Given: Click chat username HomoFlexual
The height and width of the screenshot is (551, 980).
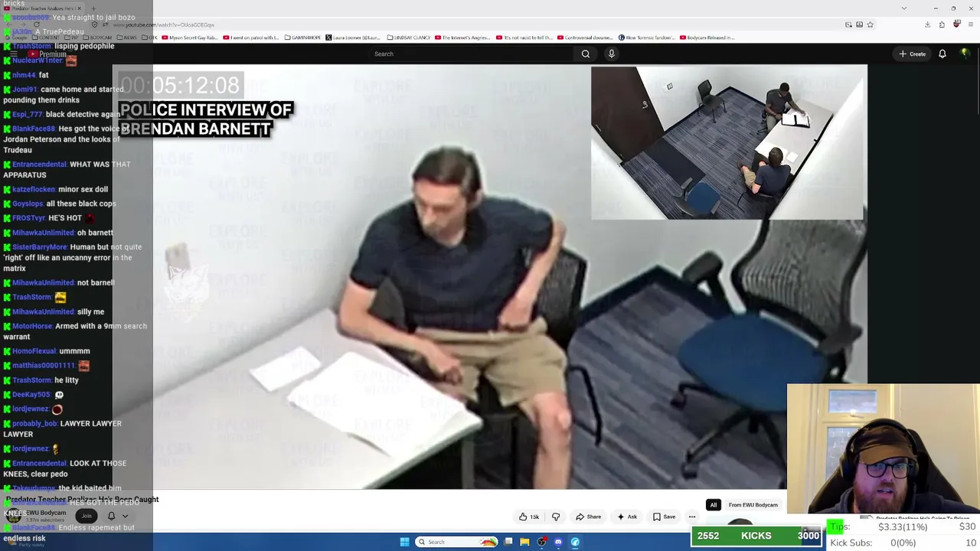Looking at the screenshot, I should [34, 351].
